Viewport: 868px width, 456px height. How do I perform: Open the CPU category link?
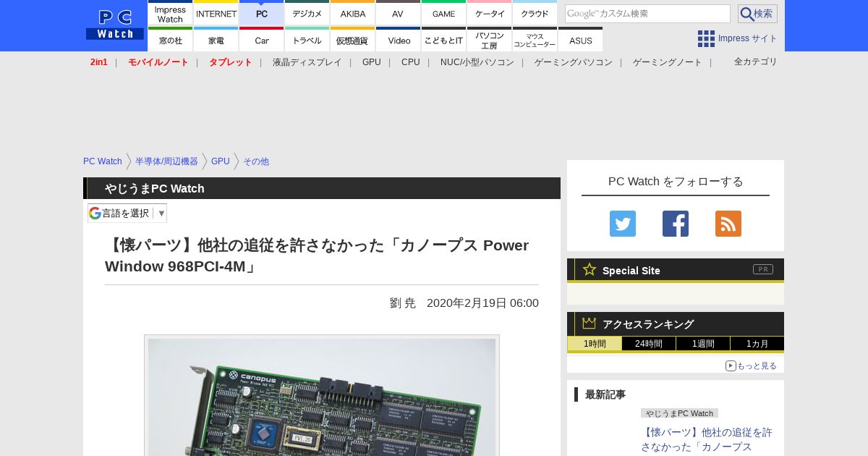pos(411,62)
